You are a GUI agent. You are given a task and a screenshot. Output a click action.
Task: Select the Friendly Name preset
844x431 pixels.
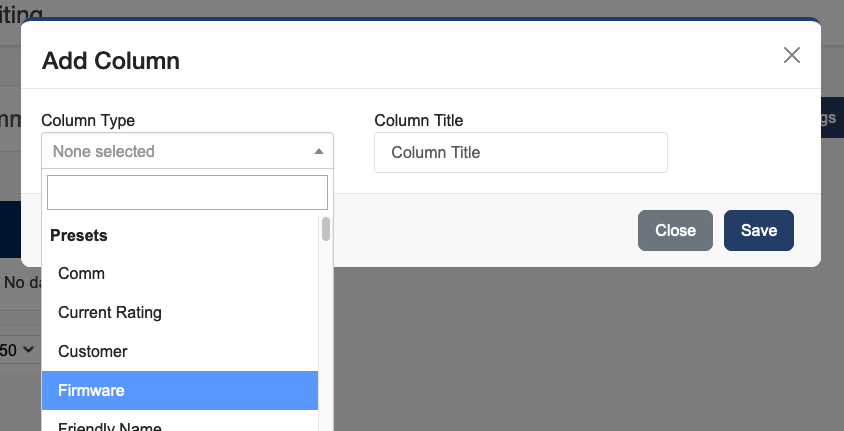[x=110, y=425]
